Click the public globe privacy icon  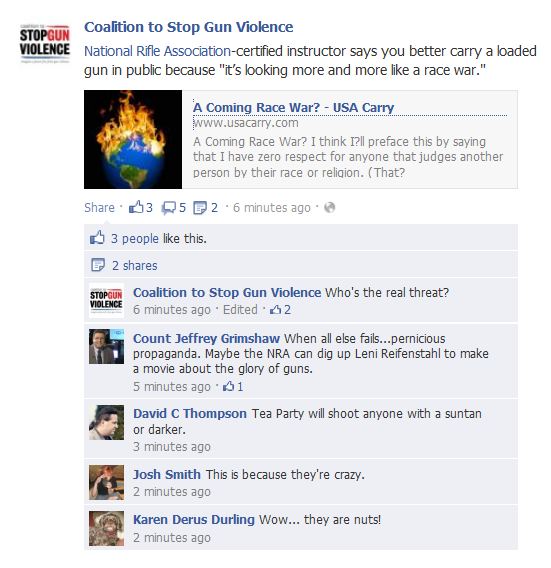point(329,208)
